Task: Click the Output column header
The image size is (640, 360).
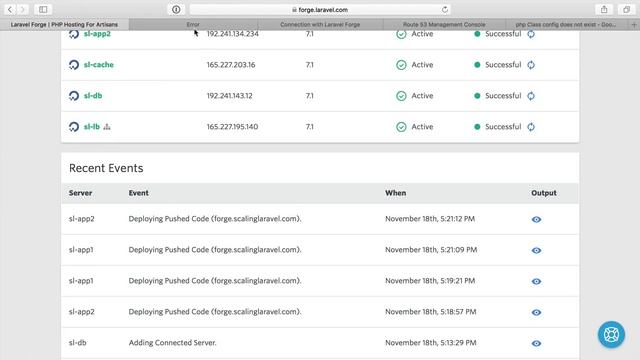Action: [x=544, y=193]
